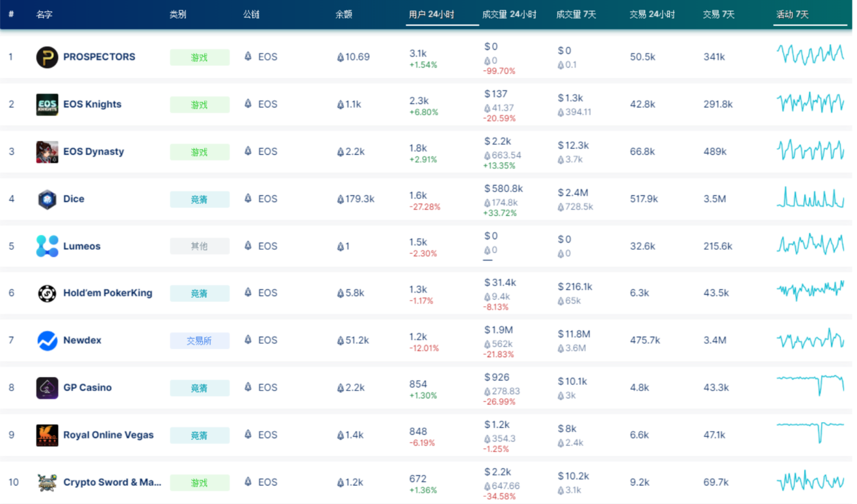Click the EOS Knights app icon

point(47,104)
